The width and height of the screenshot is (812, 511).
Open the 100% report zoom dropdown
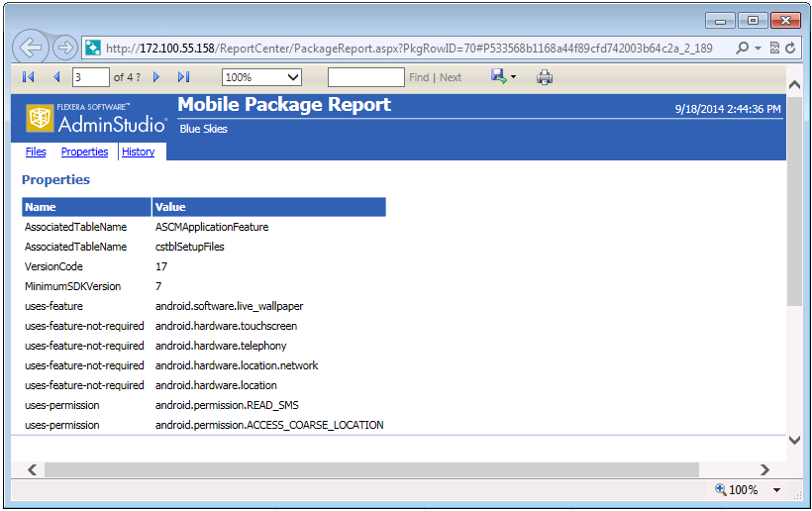(x=261, y=77)
